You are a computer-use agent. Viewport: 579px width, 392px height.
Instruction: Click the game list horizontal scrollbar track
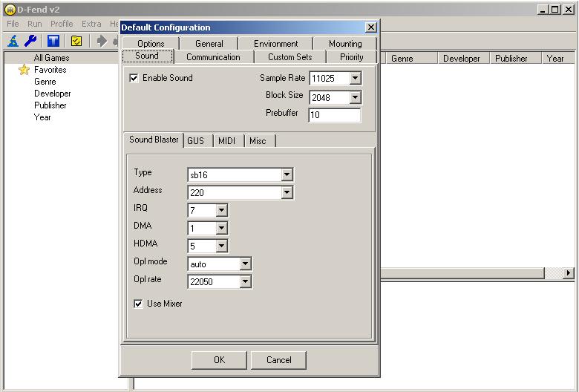(x=554, y=273)
